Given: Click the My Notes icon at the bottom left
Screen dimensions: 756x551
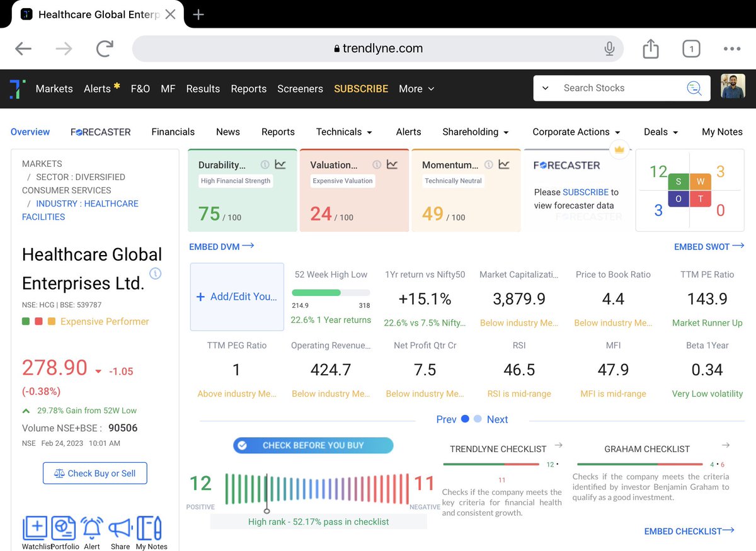Looking at the screenshot, I should (149, 528).
